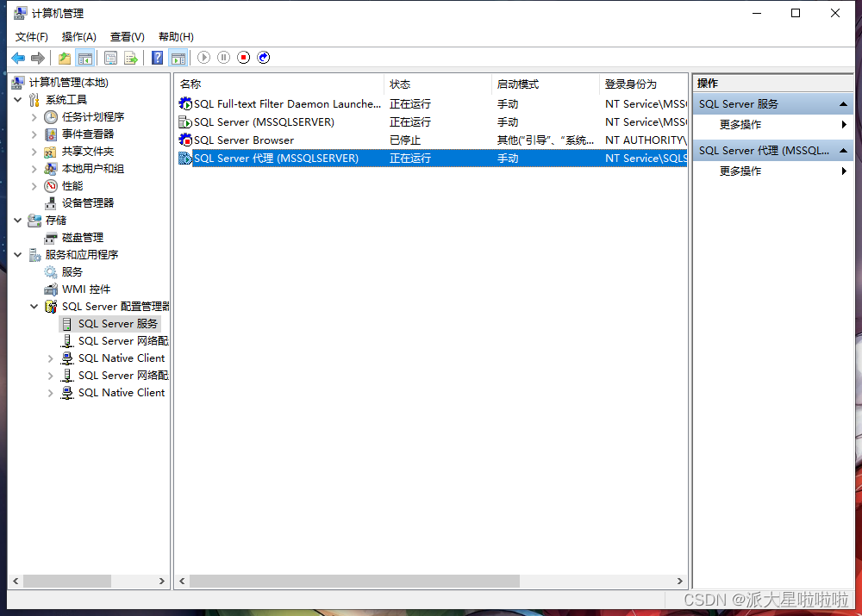Collapse the 服务和应用程序 tree node
This screenshot has height=616, width=862.
tap(17, 255)
